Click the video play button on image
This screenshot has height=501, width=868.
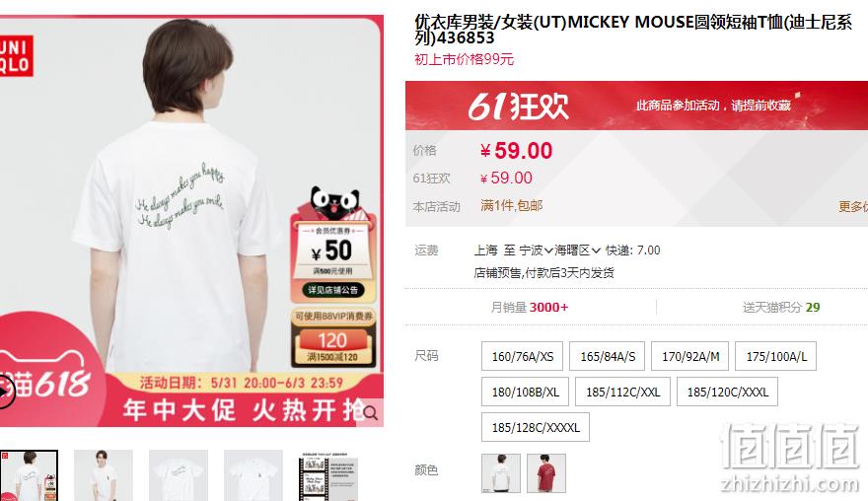pos(6,393)
